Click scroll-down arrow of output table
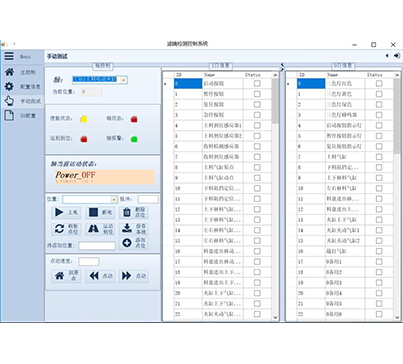 (397, 317)
